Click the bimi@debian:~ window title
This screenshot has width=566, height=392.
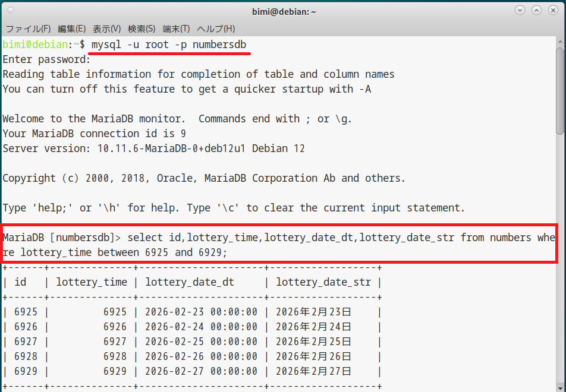coord(282,10)
